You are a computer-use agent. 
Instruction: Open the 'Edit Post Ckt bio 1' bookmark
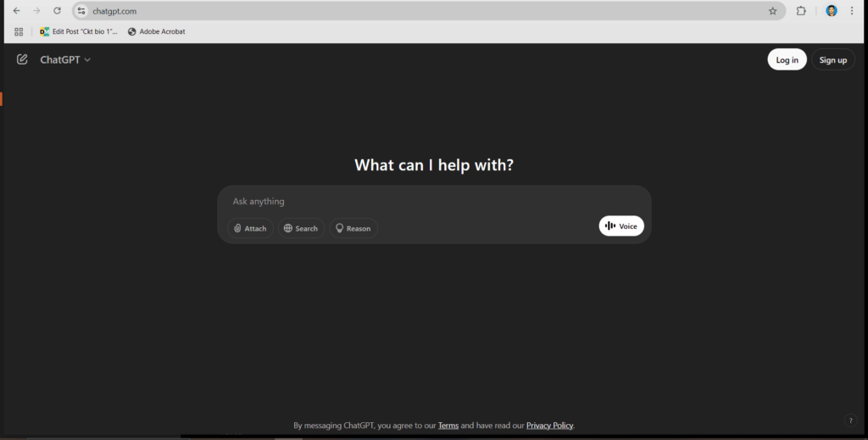point(79,31)
